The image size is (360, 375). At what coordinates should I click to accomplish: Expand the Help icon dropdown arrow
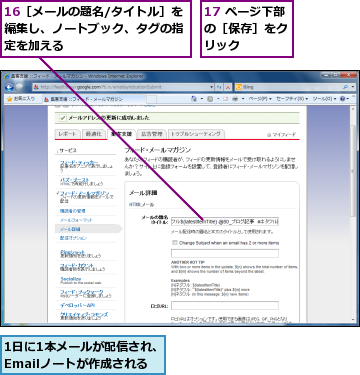click(x=348, y=99)
